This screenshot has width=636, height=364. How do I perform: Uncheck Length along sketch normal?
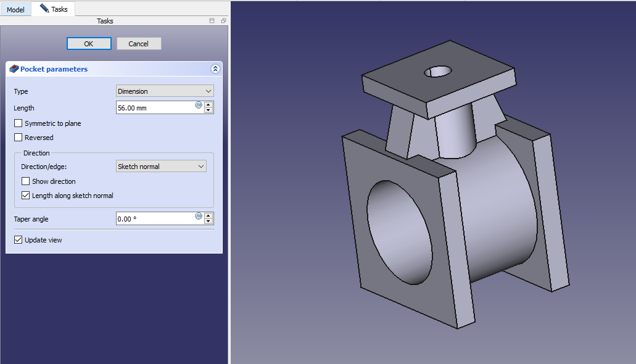26,196
